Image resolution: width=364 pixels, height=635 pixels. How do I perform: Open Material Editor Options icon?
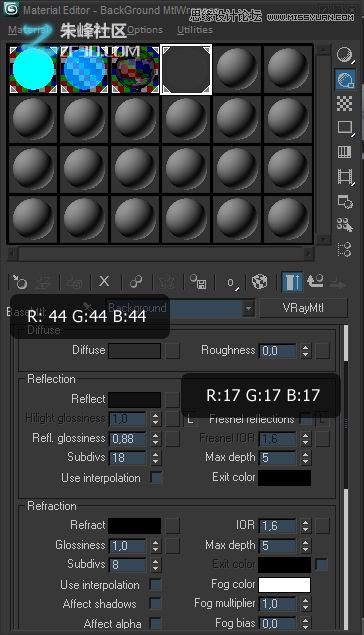point(345,201)
